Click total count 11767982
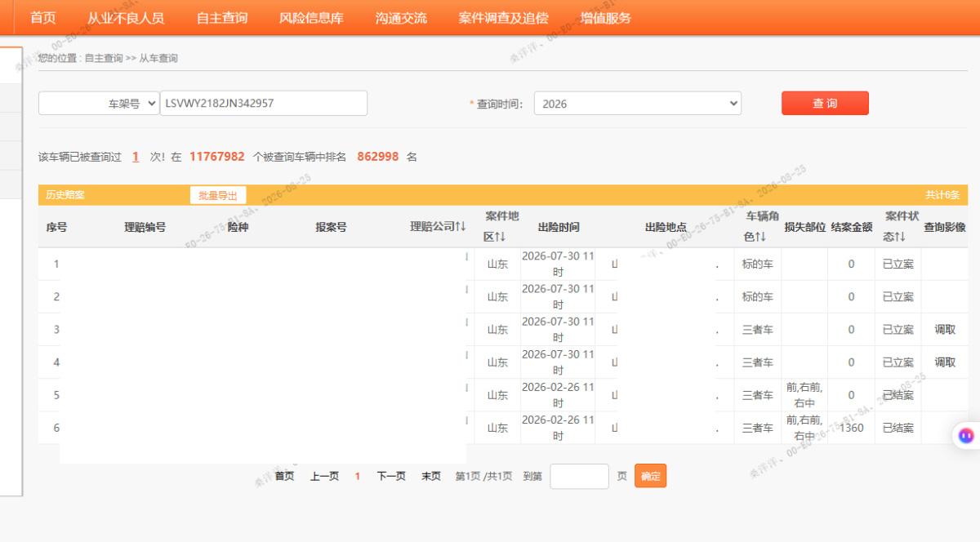The height and width of the screenshot is (542, 980). pos(217,157)
